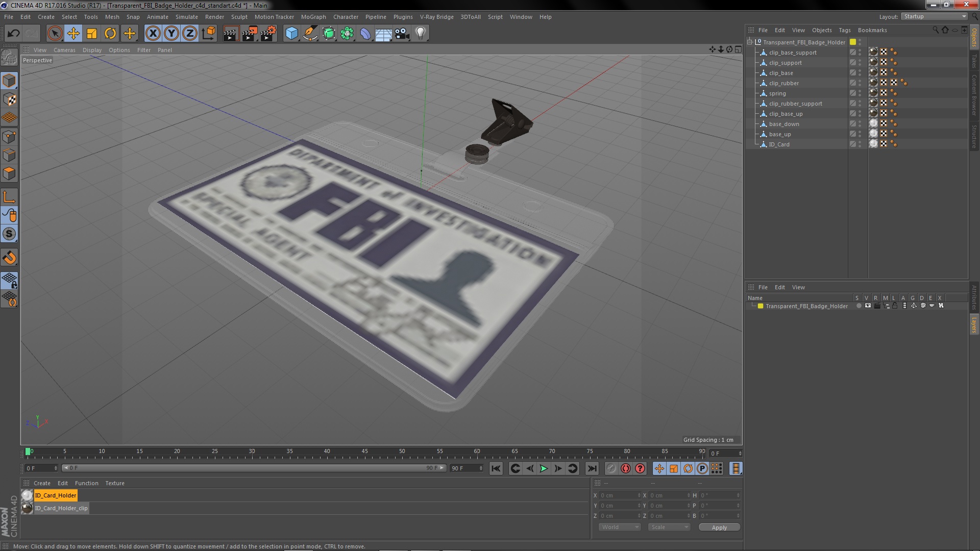Viewport: 980px width, 551px height.
Task: Toggle Locked Workplane icon
Action: [9, 280]
